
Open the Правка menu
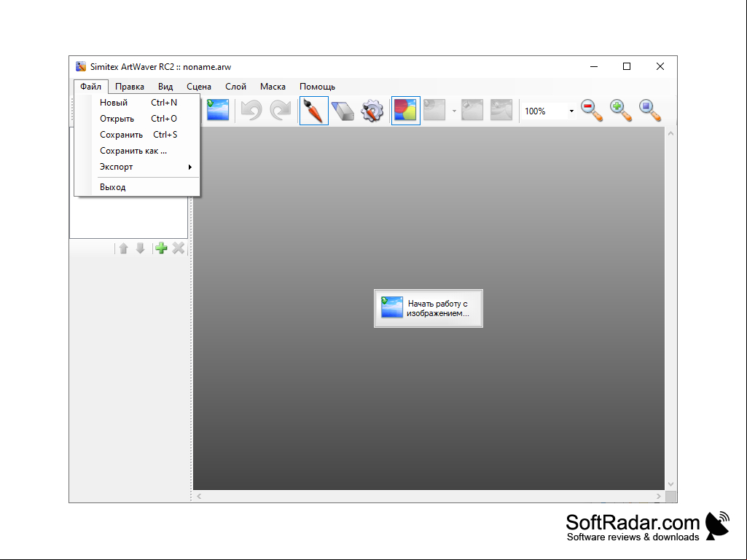click(130, 87)
